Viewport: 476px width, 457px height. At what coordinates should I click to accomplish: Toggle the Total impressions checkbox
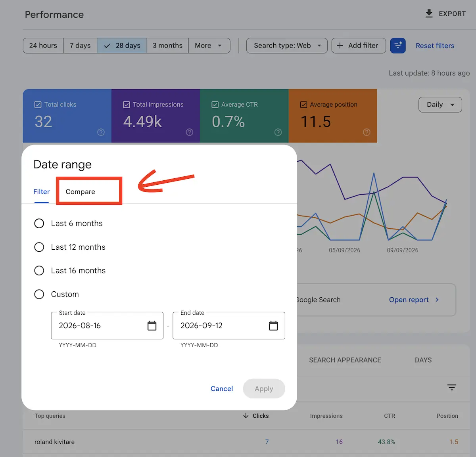127,105
